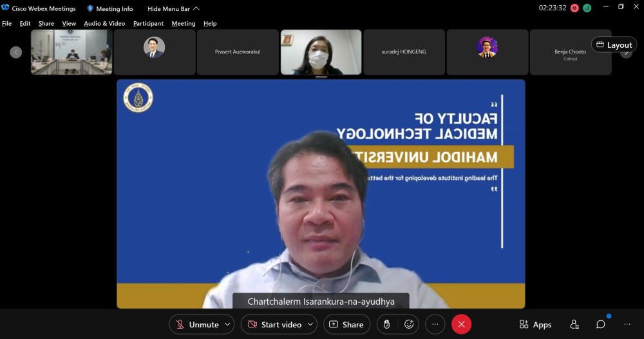This screenshot has width=644, height=339.
Task: Open the Layout options dropdown
Action: pyautogui.click(x=614, y=44)
